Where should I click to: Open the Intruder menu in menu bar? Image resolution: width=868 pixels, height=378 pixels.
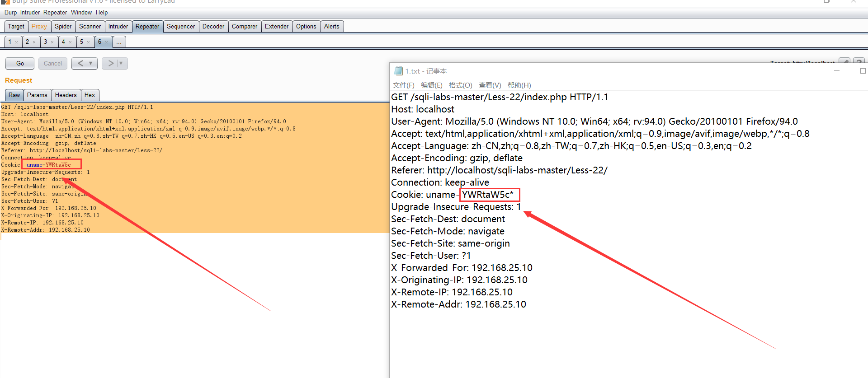(30, 12)
